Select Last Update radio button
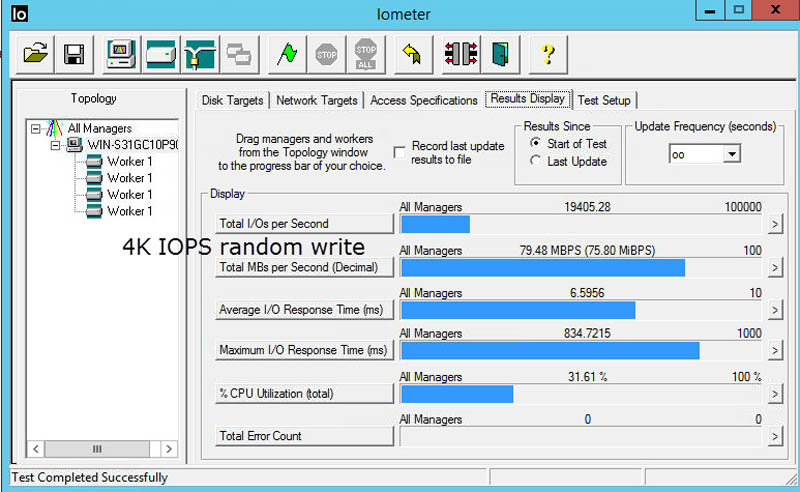The image size is (800, 492). tap(535, 161)
